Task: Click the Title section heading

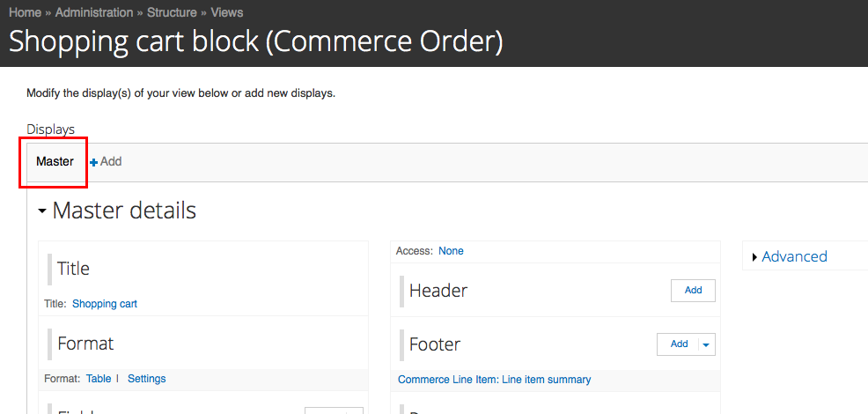Action: (x=73, y=269)
